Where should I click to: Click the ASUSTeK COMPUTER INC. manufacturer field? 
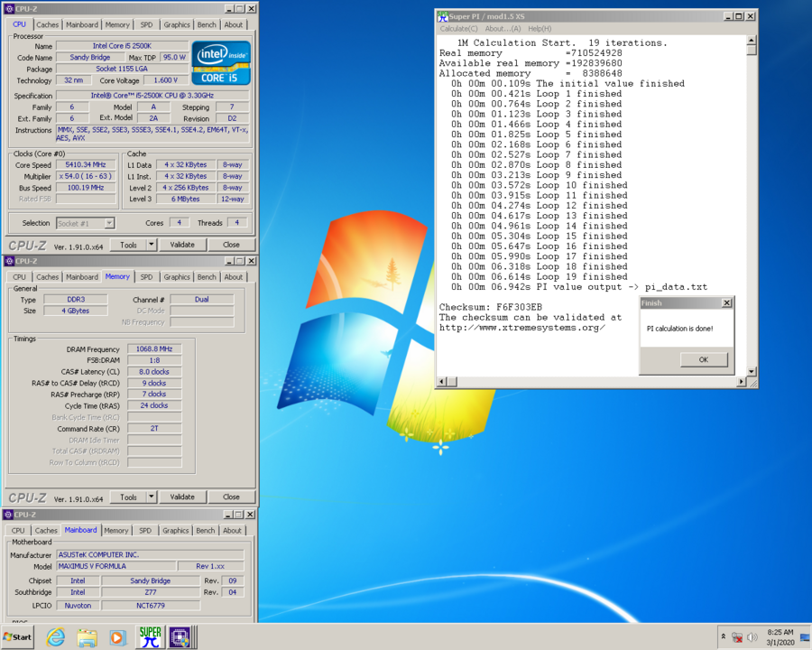150,554
